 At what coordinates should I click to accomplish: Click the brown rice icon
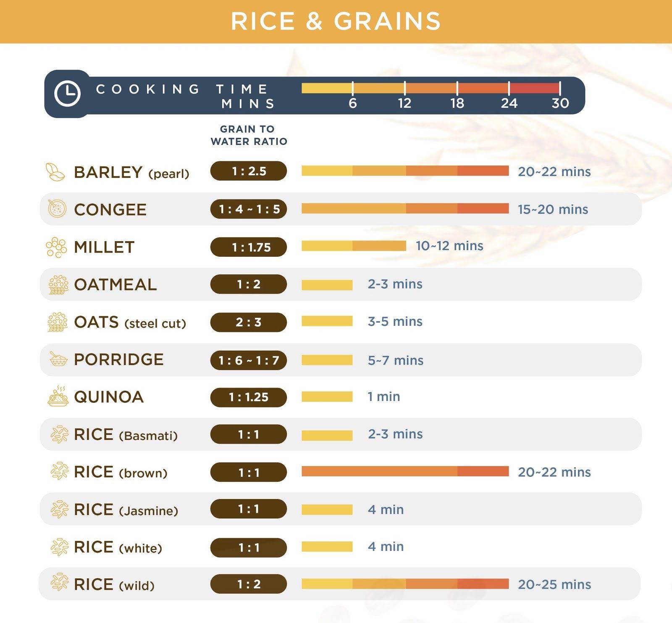59,471
